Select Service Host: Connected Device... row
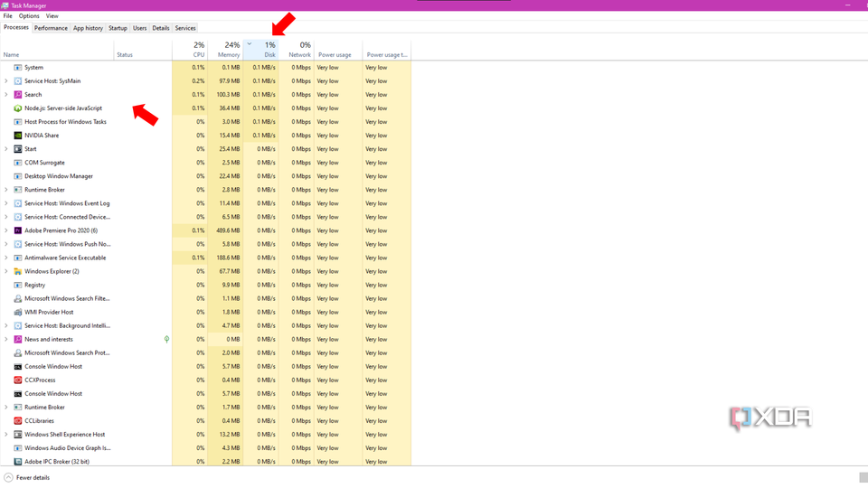This screenshot has height=488, width=868. pyautogui.click(x=205, y=217)
